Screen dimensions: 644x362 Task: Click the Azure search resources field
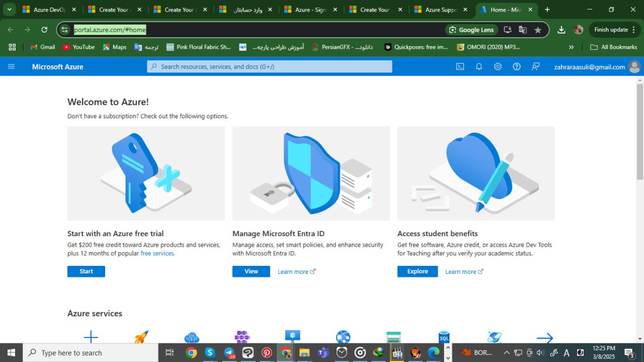pyautogui.click(x=270, y=66)
